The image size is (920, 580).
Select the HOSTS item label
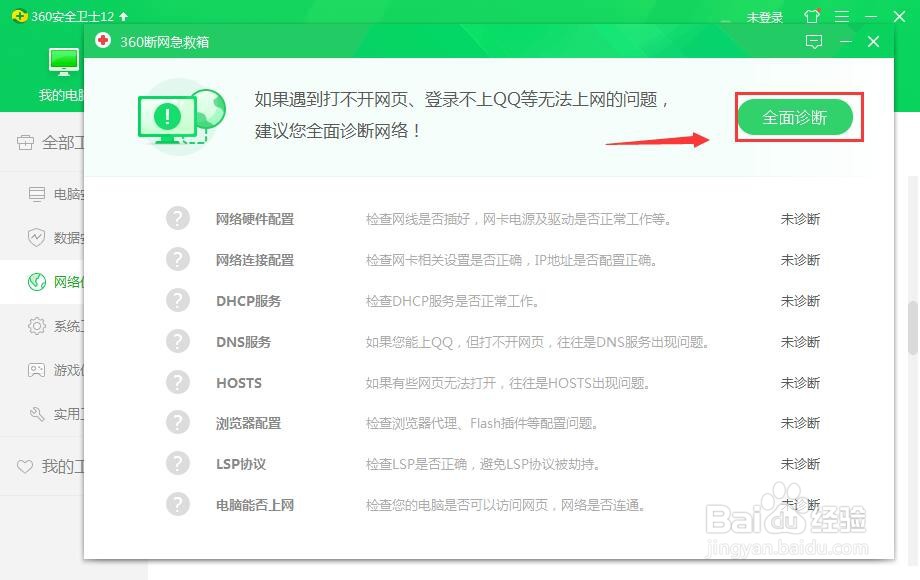coord(239,384)
